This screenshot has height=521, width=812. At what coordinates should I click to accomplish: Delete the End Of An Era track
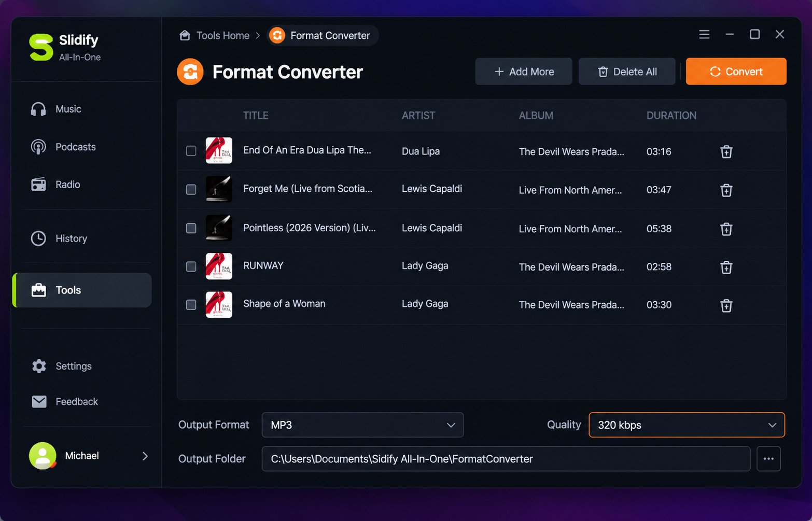pyautogui.click(x=726, y=152)
